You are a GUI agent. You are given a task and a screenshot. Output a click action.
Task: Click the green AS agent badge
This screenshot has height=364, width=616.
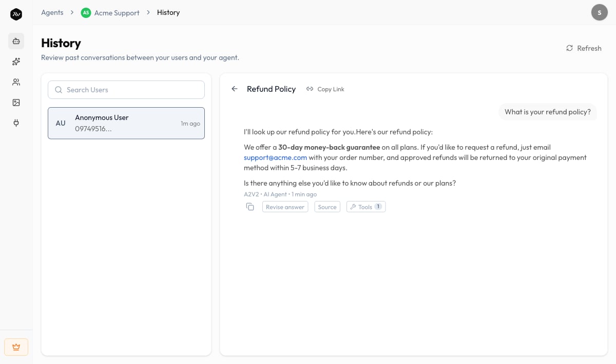pyautogui.click(x=86, y=12)
